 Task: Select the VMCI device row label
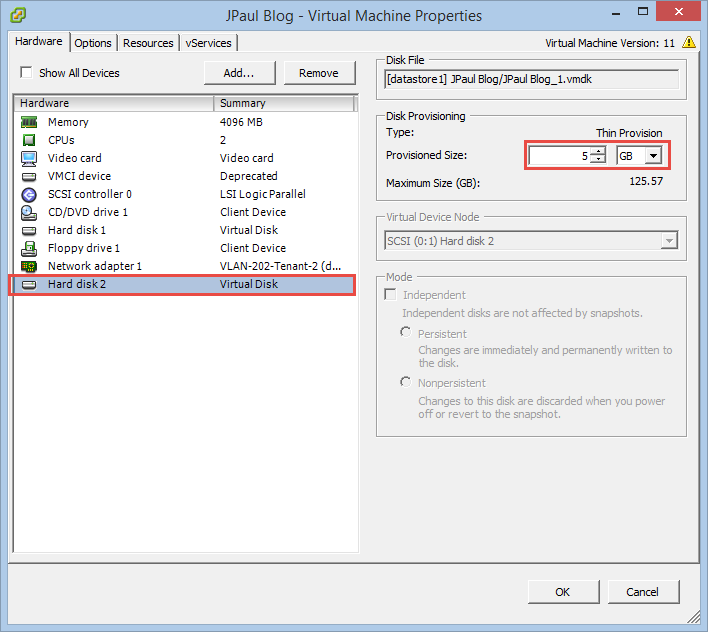(79, 177)
